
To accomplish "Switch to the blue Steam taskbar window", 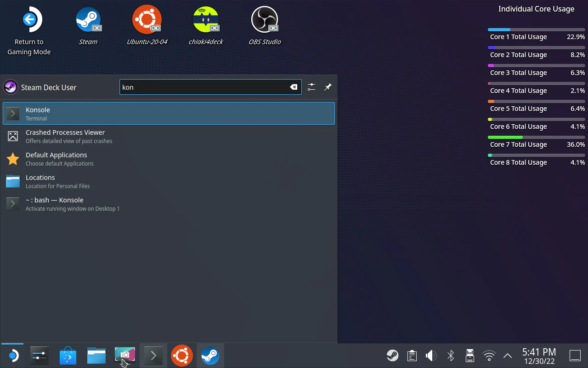I will [210, 356].
